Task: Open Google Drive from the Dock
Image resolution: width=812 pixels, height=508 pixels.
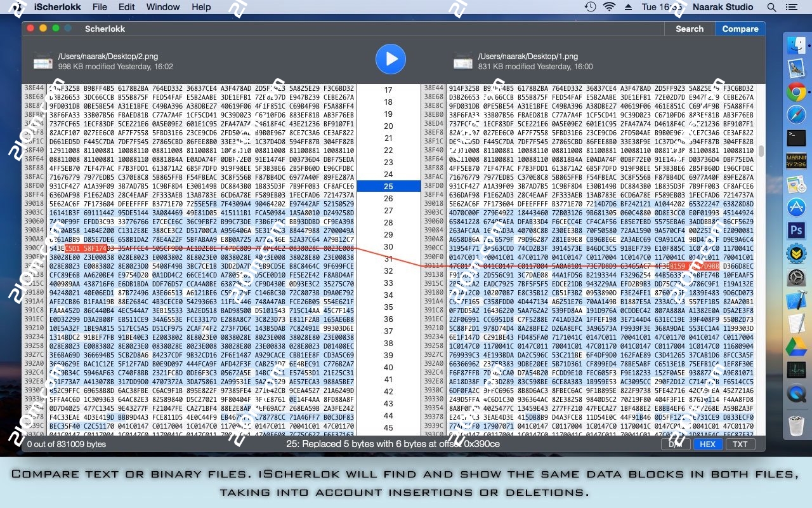Action: tap(796, 347)
